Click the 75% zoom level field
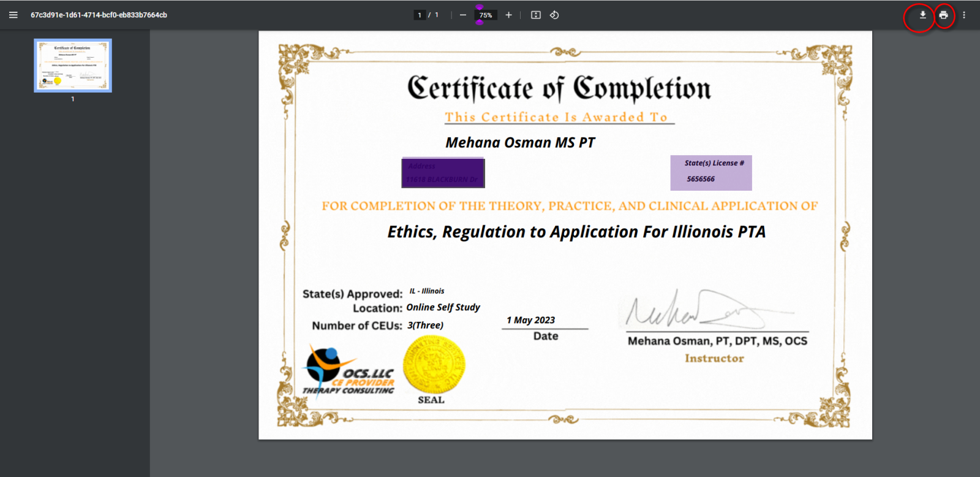 click(x=486, y=15)
